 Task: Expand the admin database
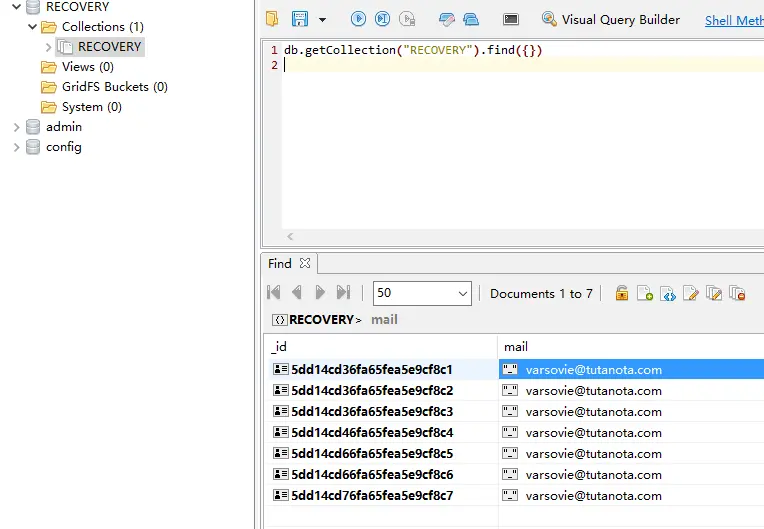pos(16,128)
